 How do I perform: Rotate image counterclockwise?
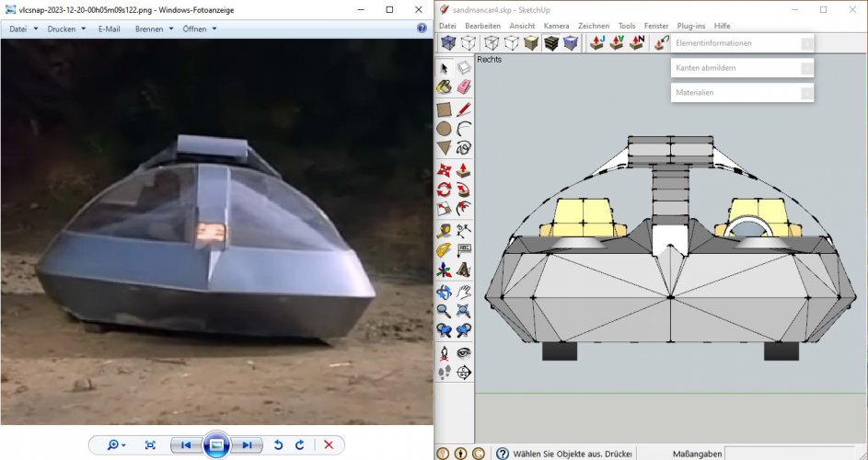[279, 445]
